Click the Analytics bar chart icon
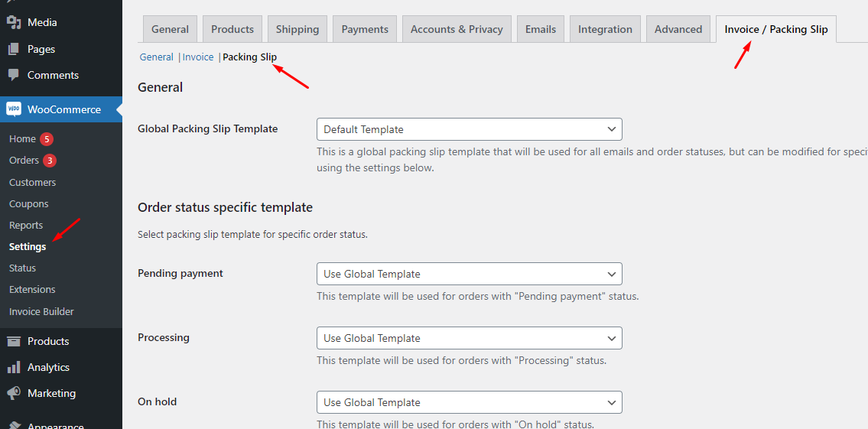 pyautogui.click(x=14, y=367)
